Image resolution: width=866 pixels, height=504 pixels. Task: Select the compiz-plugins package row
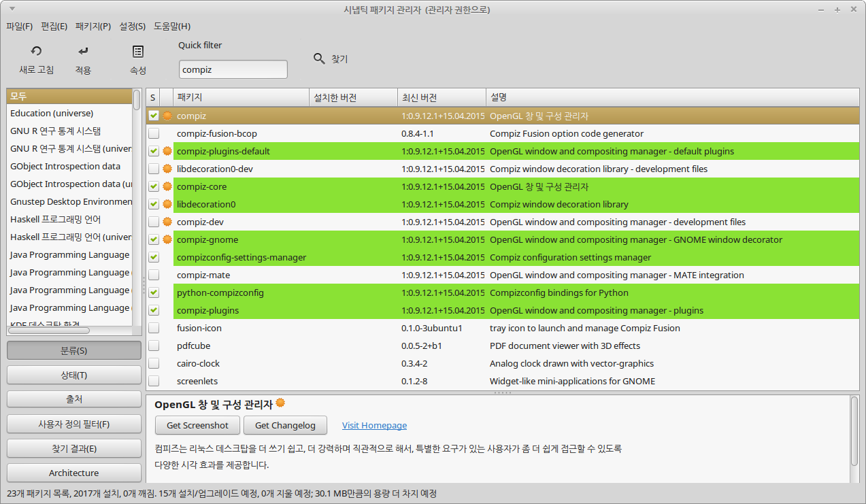pos(502,310)
